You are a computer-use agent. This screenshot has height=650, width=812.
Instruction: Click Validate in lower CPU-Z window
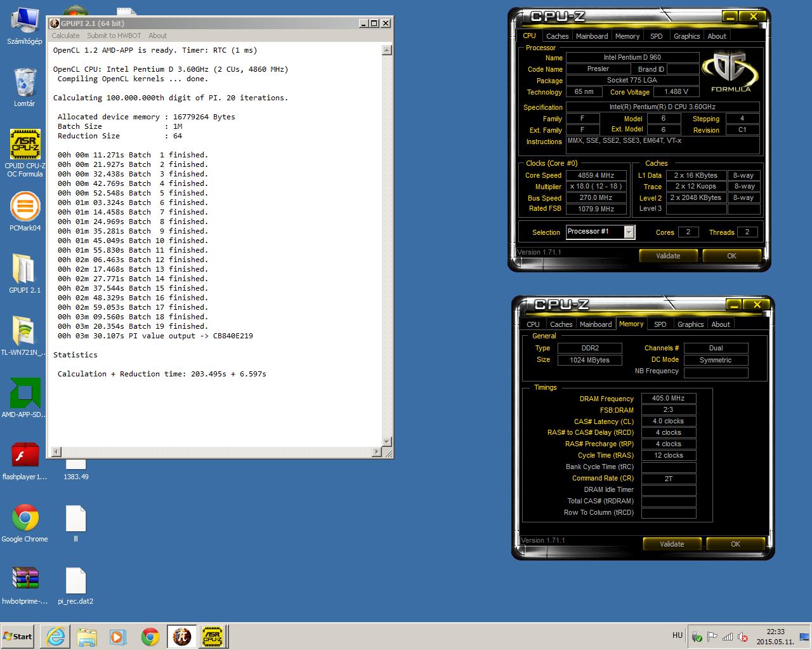672,544
